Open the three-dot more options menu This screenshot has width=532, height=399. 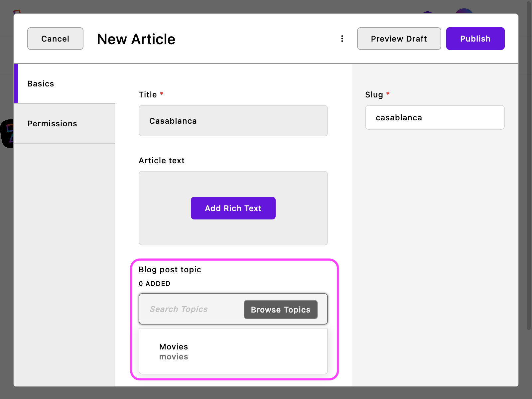[342, 39]
